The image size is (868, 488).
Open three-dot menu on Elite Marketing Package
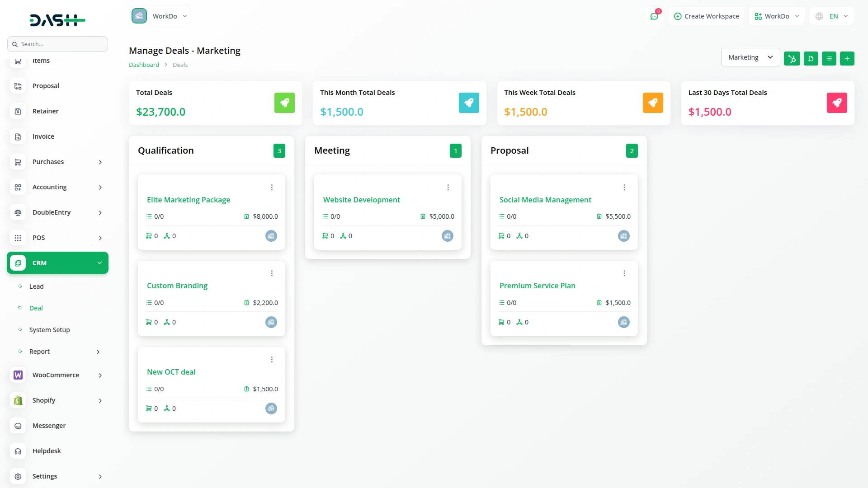pyautogui.click(x=272, y=188)
